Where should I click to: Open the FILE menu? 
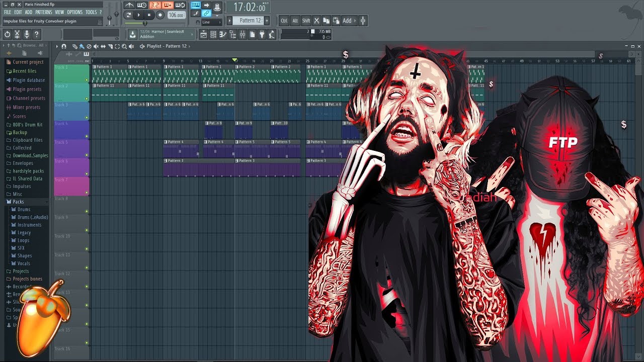tap(8, 12)
